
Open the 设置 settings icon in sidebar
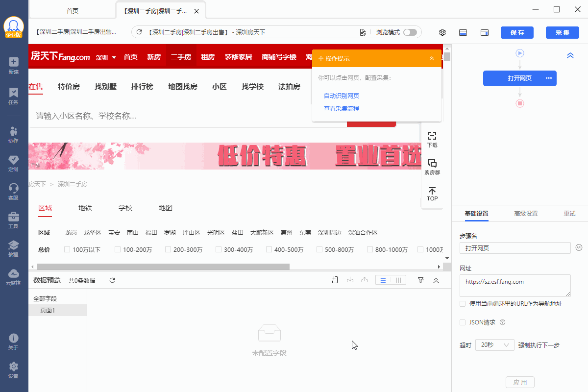pos(14,370)
